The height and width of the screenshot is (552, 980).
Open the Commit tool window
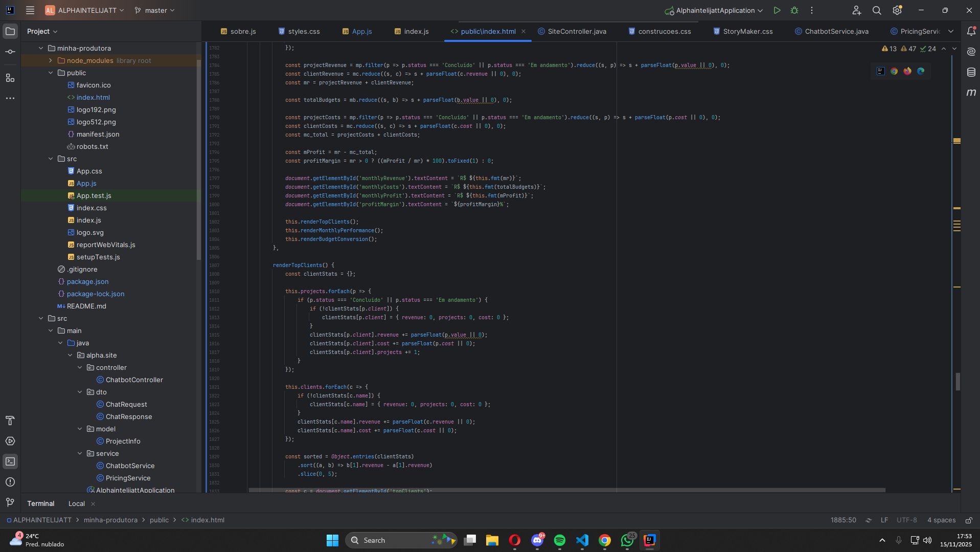(x=10, y=52)
